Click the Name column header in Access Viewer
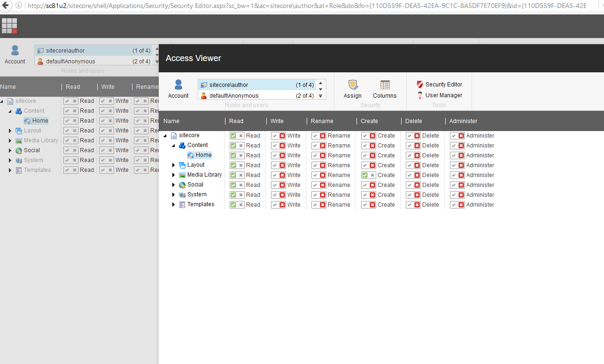Viewport: 604px width, 364px height. [x=171, y=121]
